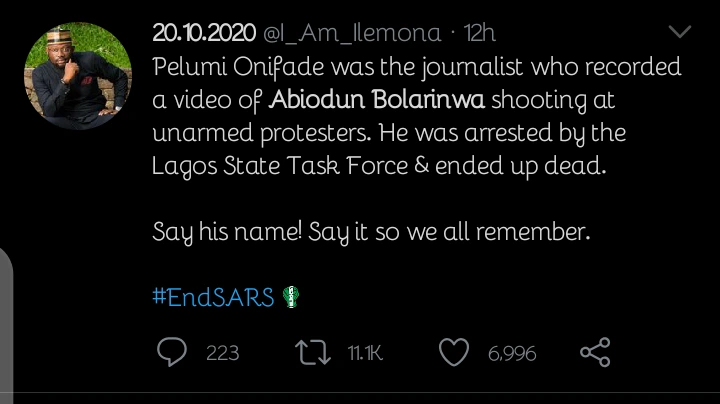
Task: Reply to the tweet via speech bubble icon
Action: click(173, 352)
